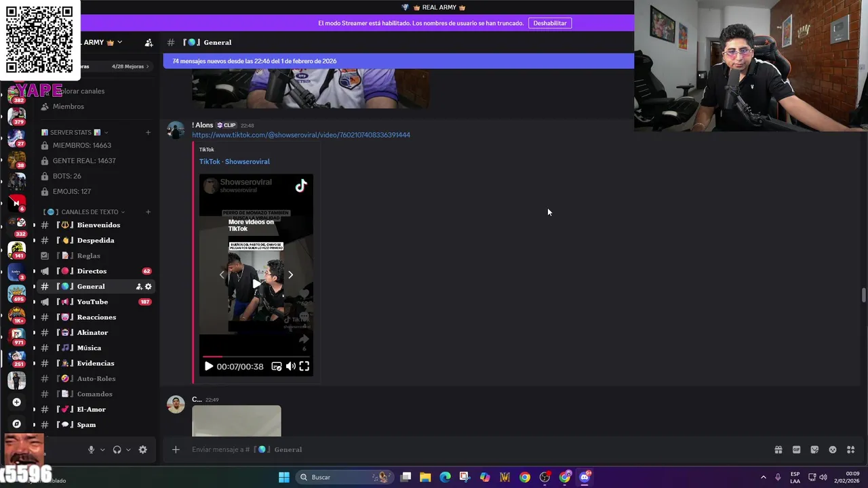Open the Reacciones channel
Viewport: 868px width, 488px height.
click(96, 317)
